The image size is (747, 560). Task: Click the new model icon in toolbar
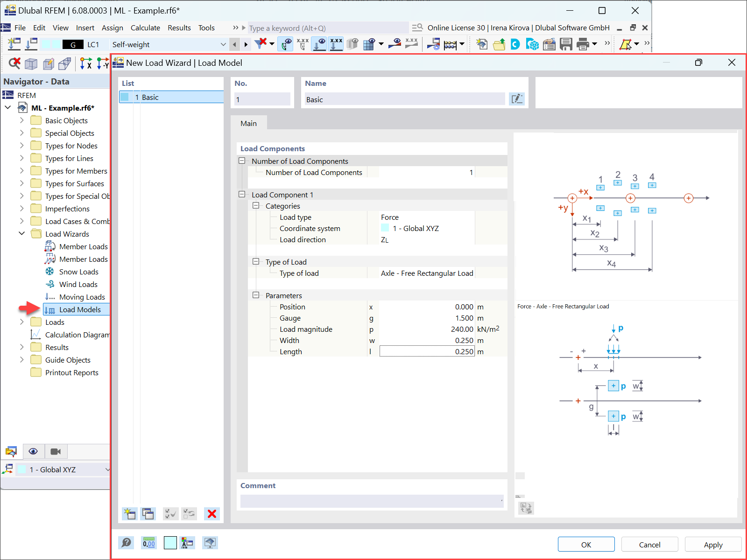tap(482, 44)
